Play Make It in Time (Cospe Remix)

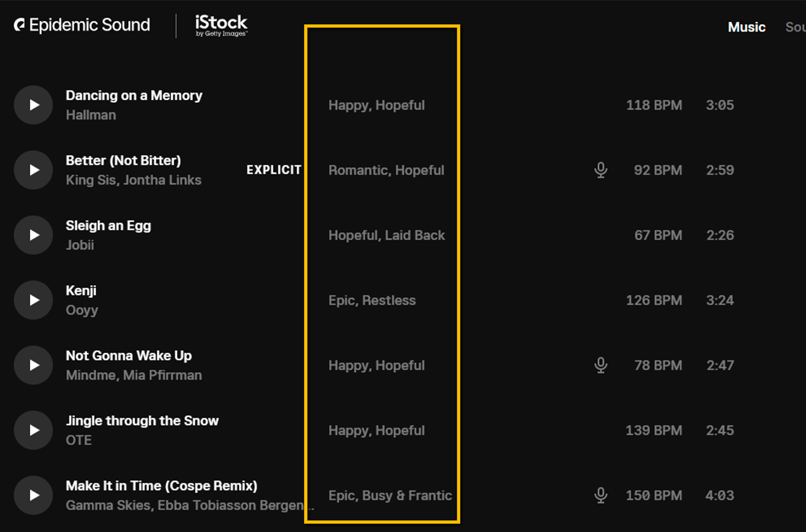tap(33, 495)
